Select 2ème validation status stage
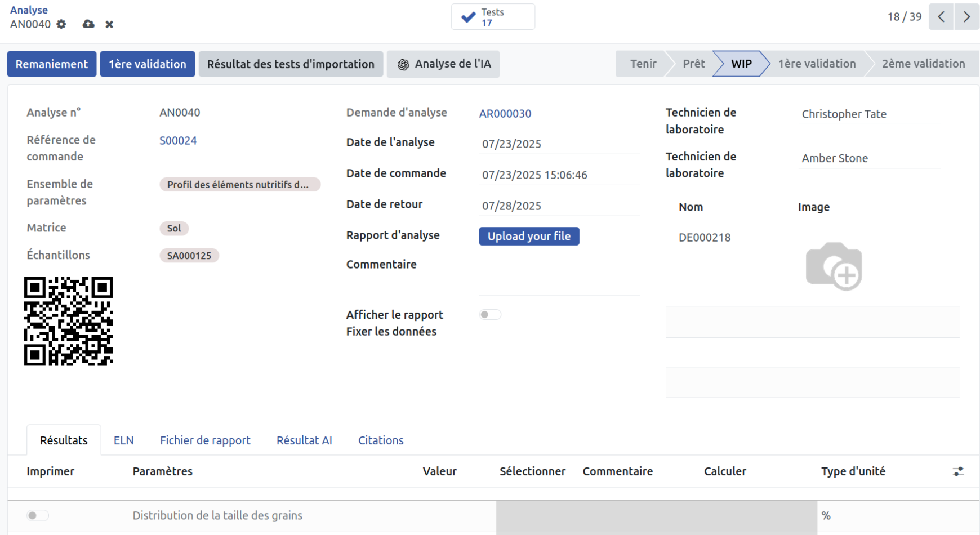Viewport: 980px width, 535px height. point(923,64)
